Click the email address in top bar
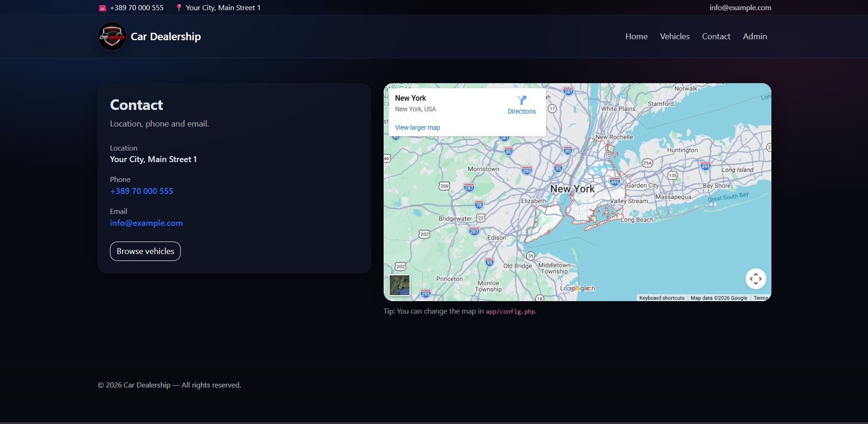Screen dimensions: 868x424 point(740,8)
